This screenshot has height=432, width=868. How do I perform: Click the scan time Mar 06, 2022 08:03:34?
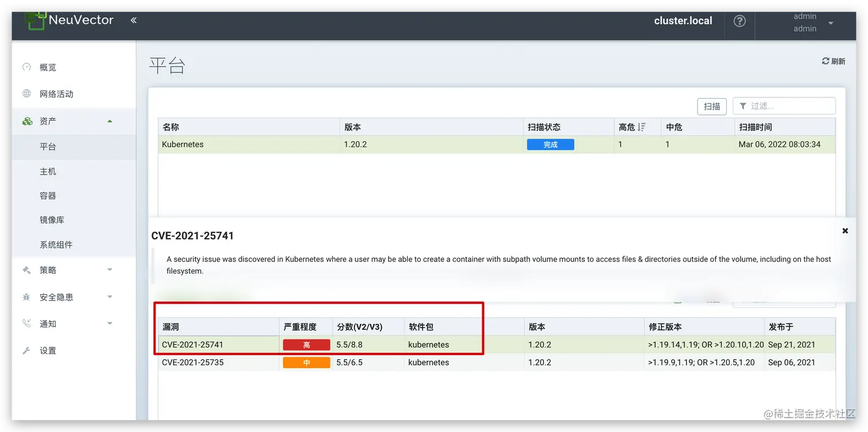(x=780, y=144)
